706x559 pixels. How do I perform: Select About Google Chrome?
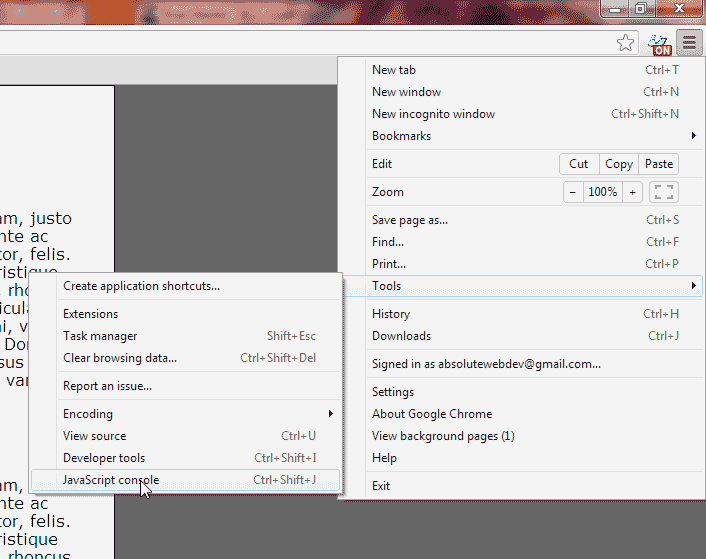click(x=534, y=414)
